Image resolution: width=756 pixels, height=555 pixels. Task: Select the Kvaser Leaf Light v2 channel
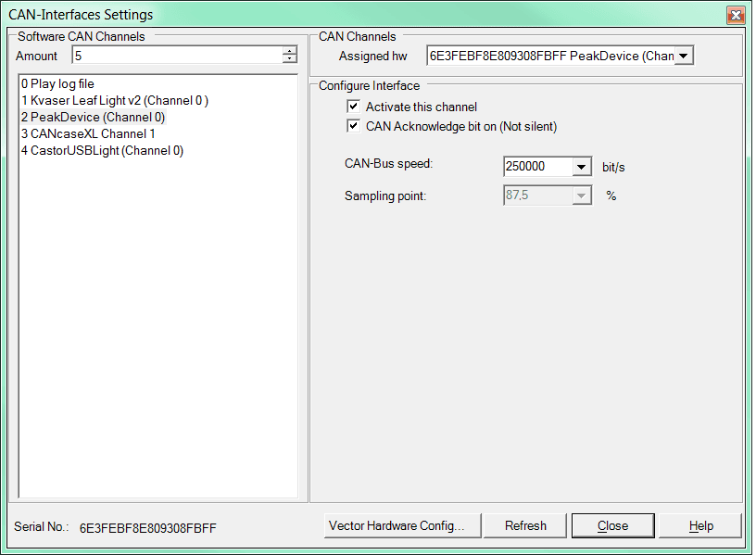(x=102, y=102)
